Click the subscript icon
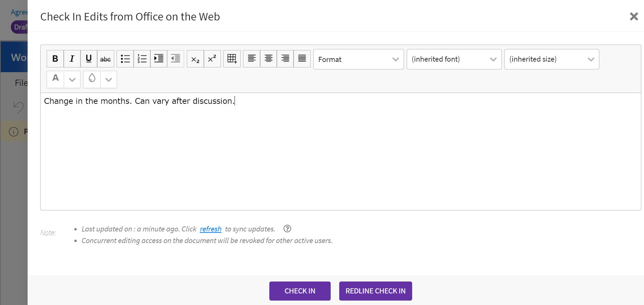Screen dimensions: 644x305 (195, 59)
